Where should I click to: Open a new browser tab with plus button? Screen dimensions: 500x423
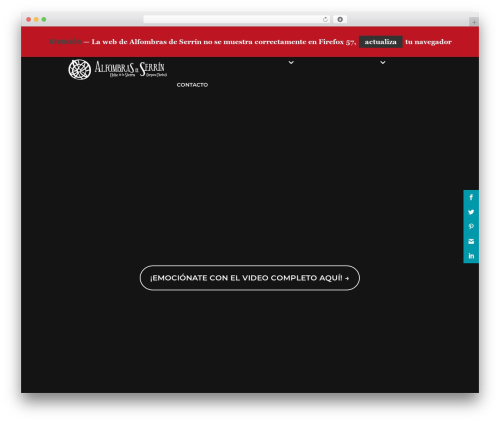click(x=474, y=22)
